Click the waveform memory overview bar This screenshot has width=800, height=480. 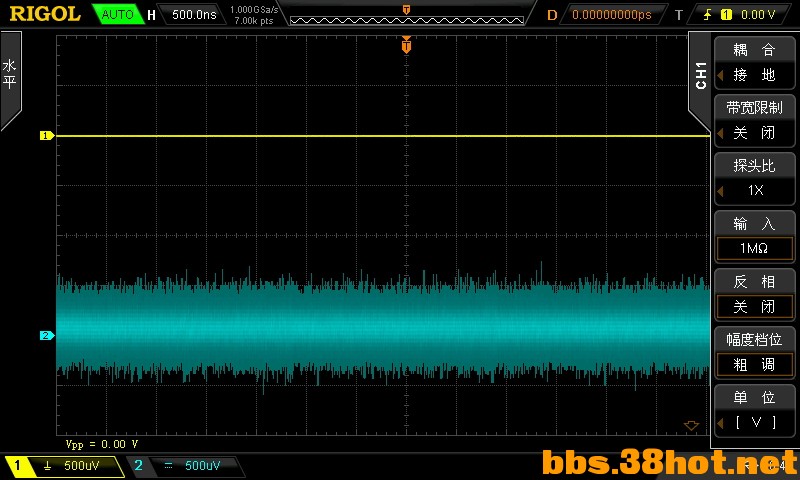pyautogui.click(x=407, y=20)
